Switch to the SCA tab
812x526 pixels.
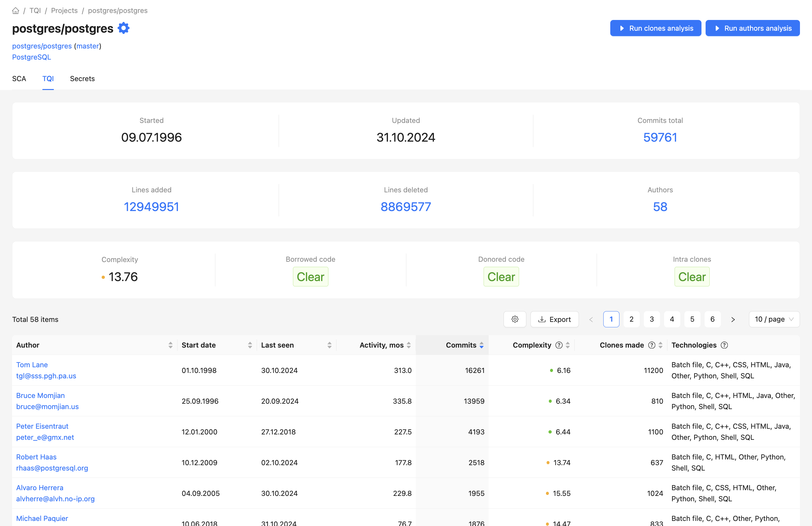(19, 79)
